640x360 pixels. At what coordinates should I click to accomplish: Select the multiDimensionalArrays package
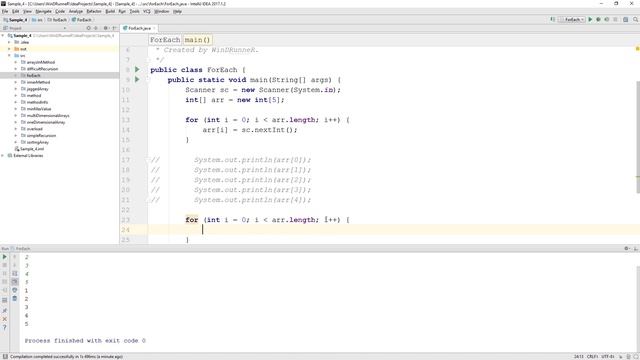[48, 116]
